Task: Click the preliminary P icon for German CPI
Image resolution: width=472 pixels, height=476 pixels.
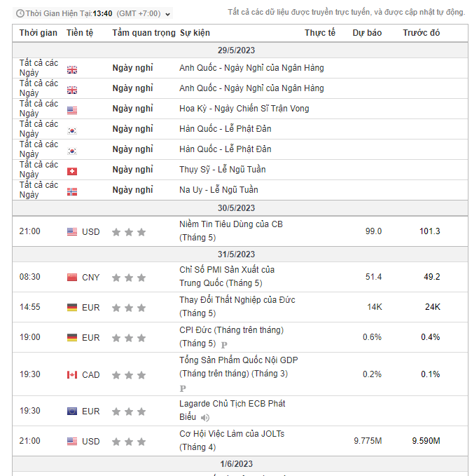Action: pyautogui.click(x=224, y=345)
